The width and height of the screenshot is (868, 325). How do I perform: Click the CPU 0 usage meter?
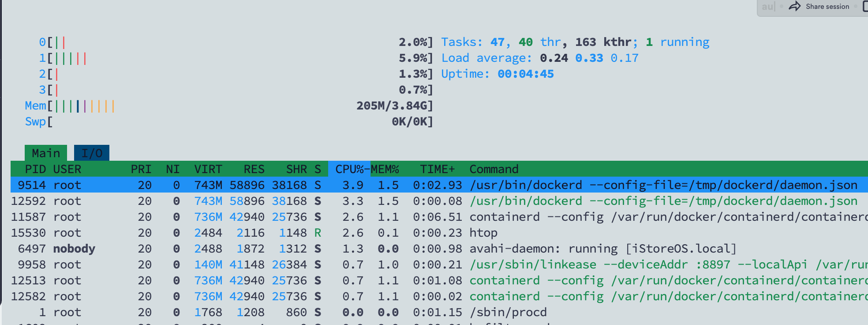[236, 42]
